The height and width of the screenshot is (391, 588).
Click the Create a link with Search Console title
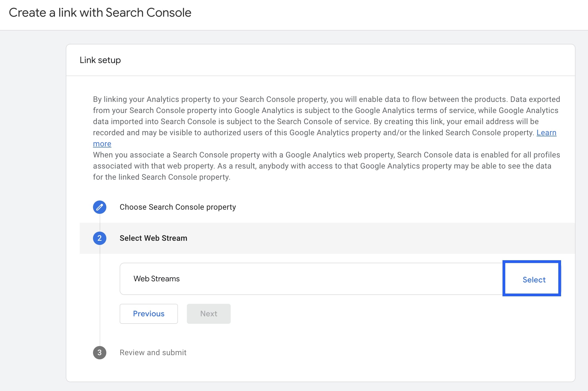(100, 13)
